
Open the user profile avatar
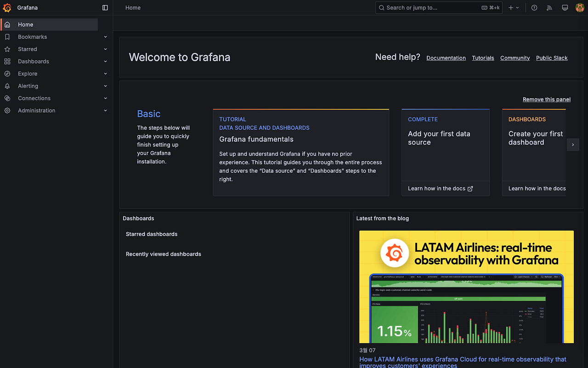click(x=580, y=8)
